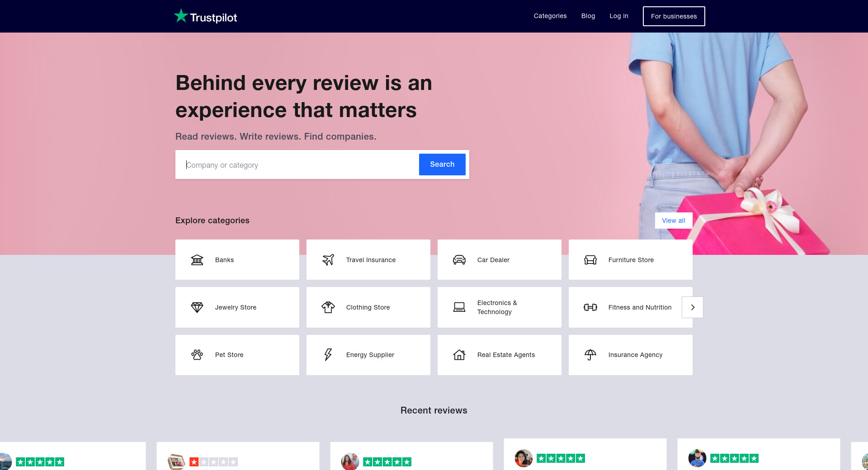Click the Jewelry Store diamond icon

[x=197, y=307]
